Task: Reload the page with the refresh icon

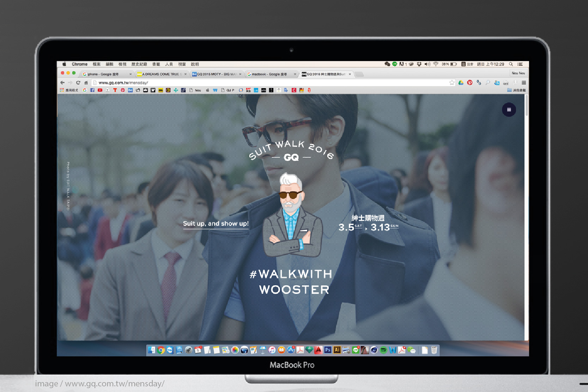Action: pyautogui.click(x=78, y=83)
